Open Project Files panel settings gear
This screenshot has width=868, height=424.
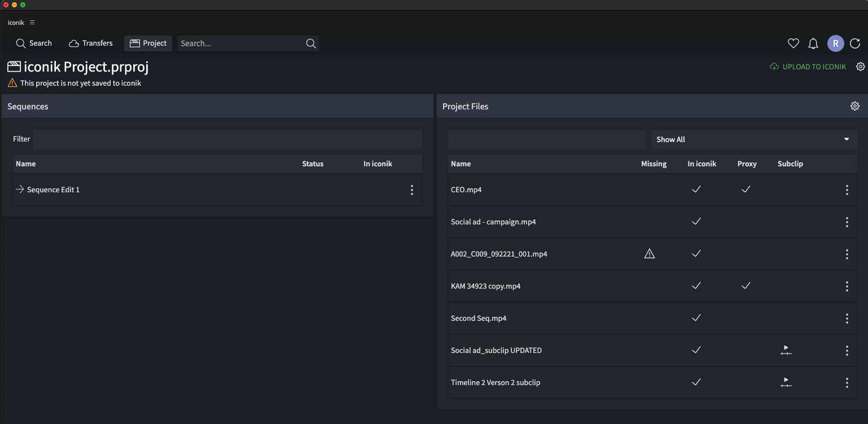(x=855, y=106)
